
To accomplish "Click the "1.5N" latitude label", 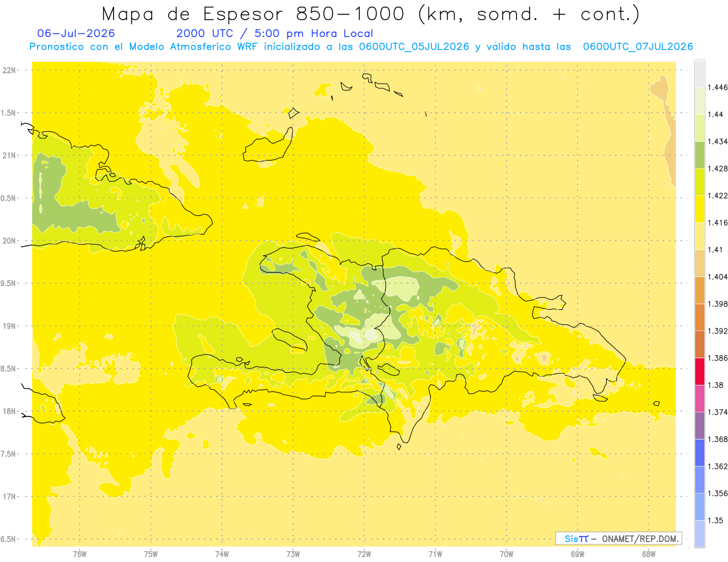I will click(9, 113).
